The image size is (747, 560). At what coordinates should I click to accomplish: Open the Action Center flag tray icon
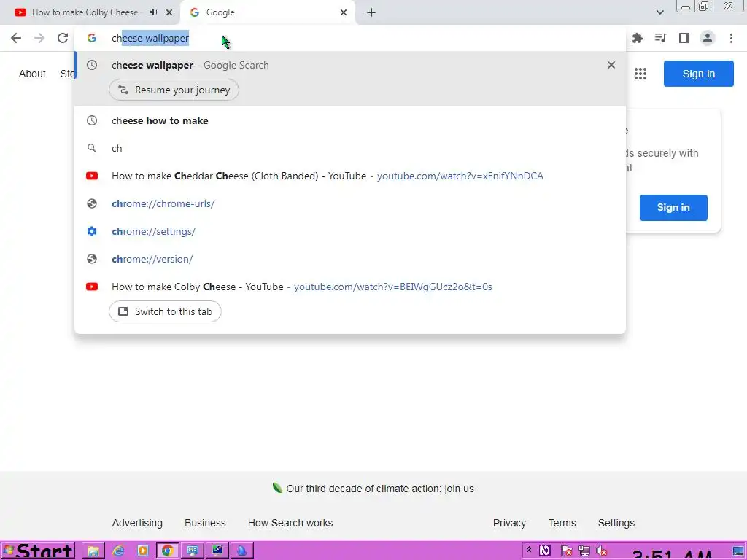tap(566, 551)
